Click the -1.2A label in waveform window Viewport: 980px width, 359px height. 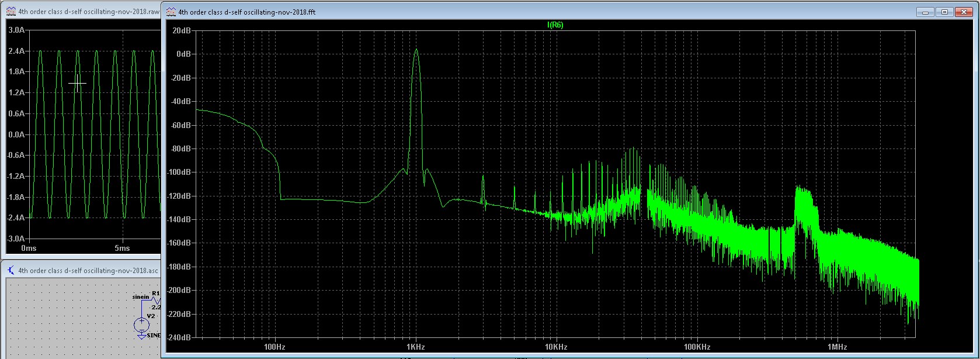click(16, 176)
